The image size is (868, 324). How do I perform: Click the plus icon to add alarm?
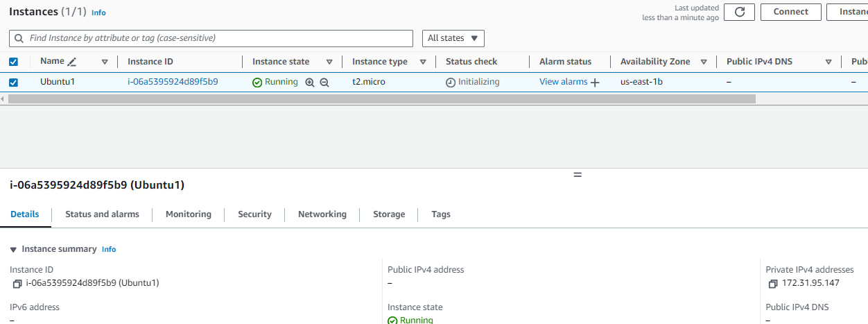pos(594,83)
